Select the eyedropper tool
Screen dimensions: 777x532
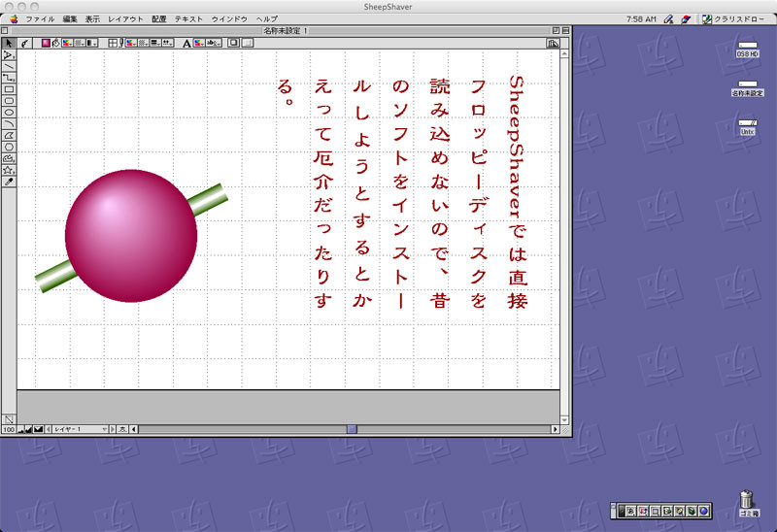(x=9, y=182)
